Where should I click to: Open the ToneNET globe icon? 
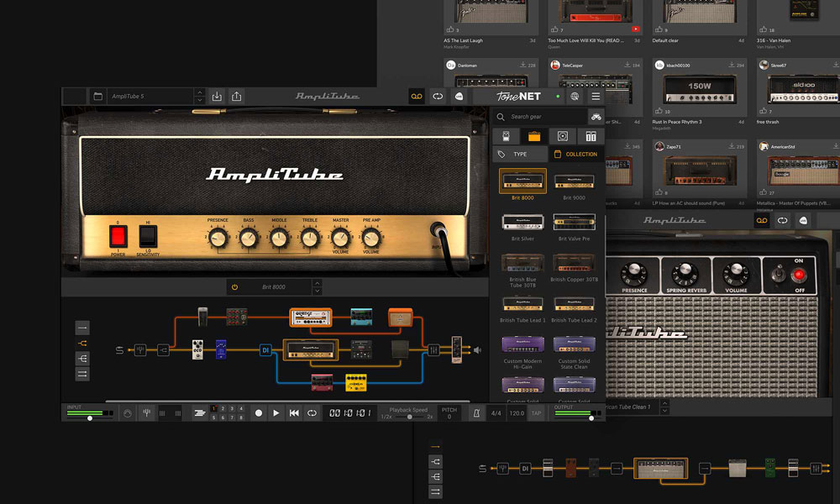click(x=575, y=97)
